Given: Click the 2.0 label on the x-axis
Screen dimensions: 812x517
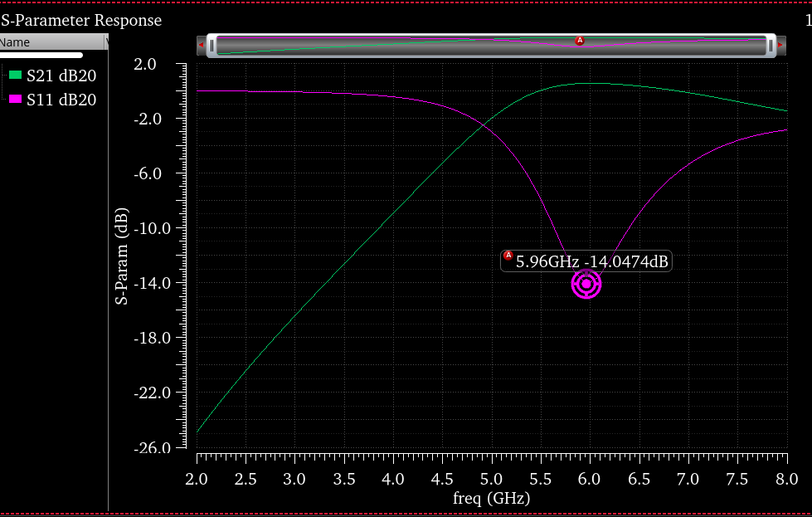Looking at the screenshot, I should coord(197,479).
